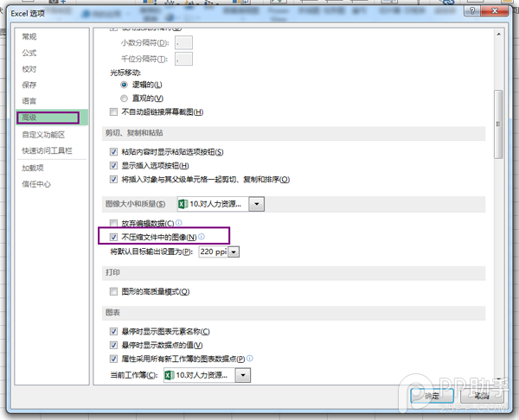
Task: Toggle 将插入对象与其父级单元格一起剪切 checkbox
Action: click(x=113, y=180)
